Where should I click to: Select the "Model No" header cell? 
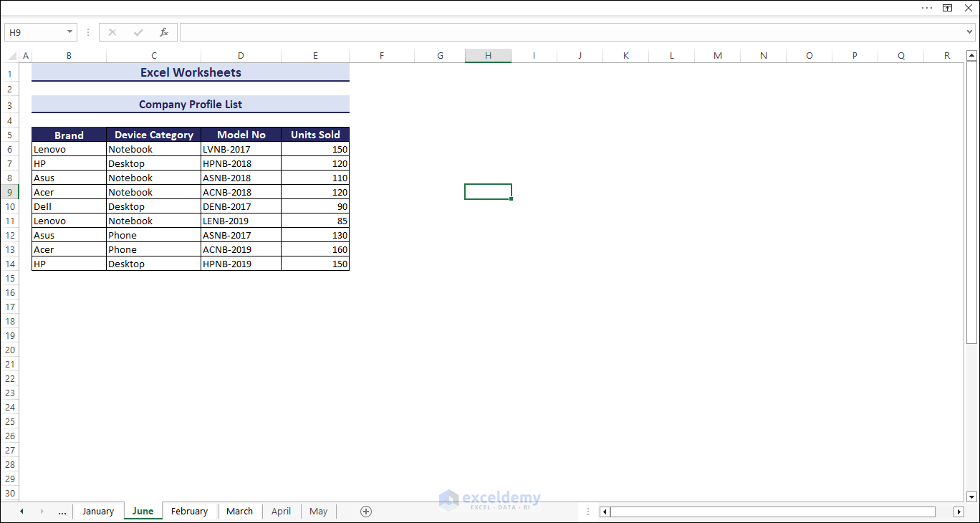[241, 135]
